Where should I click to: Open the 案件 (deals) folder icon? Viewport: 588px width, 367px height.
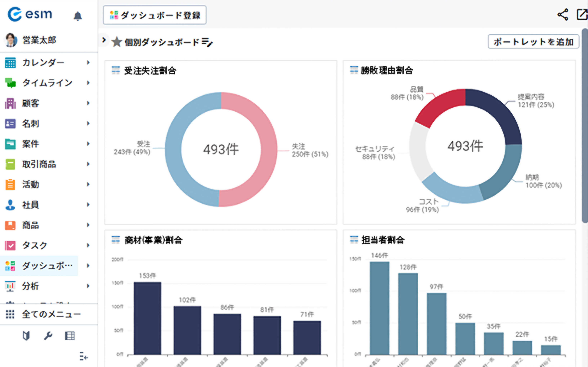click(10, 144)
